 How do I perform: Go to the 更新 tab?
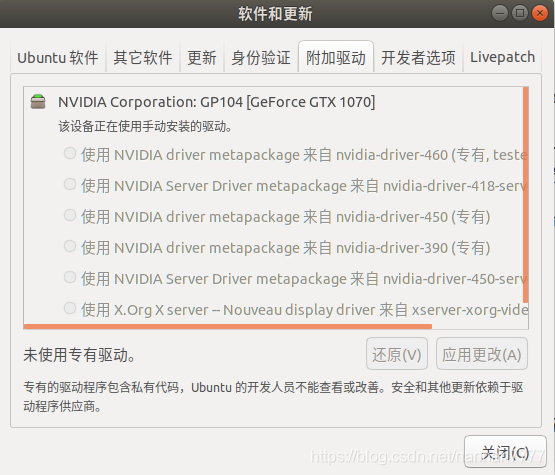tap(202, 57)
